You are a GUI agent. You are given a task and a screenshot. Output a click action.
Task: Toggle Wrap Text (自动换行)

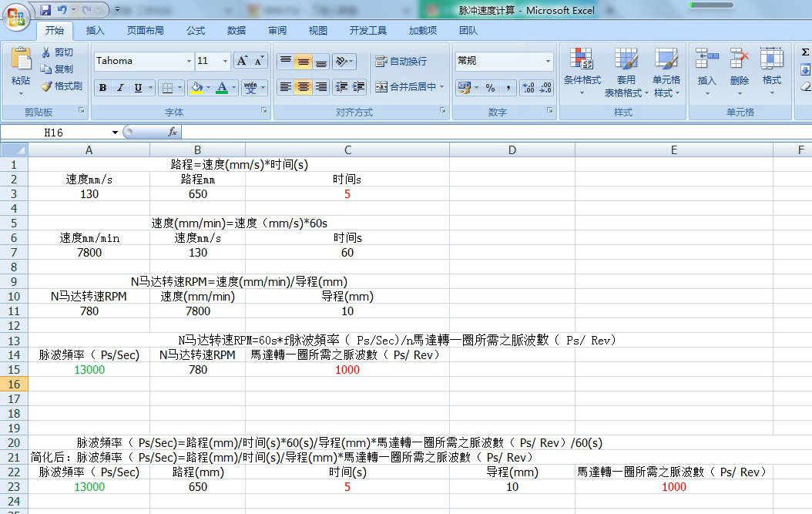click(401, 62)
